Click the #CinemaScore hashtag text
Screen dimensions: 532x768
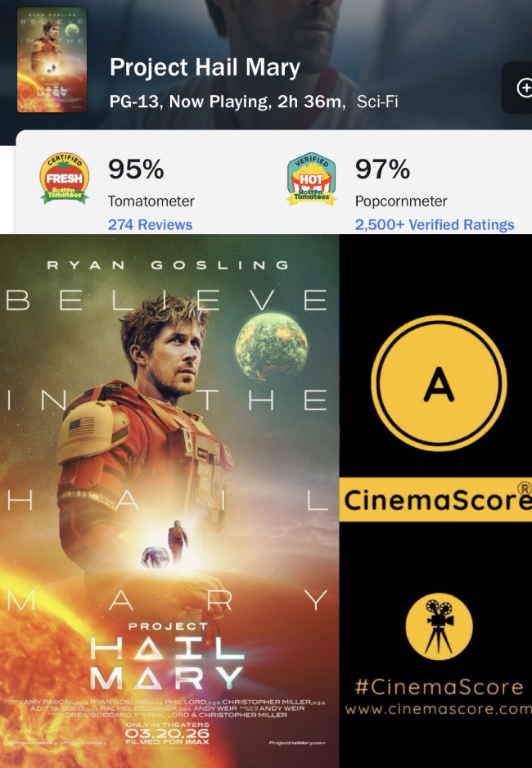(439, 687)
